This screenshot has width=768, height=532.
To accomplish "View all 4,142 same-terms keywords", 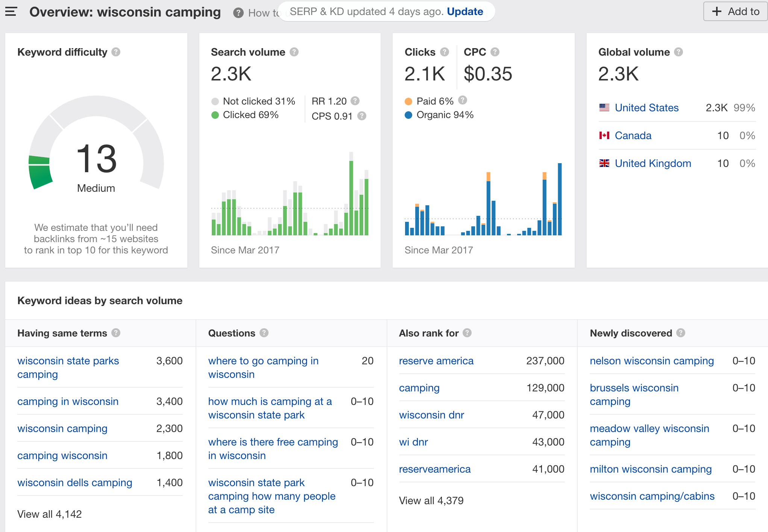I will 50,514.
